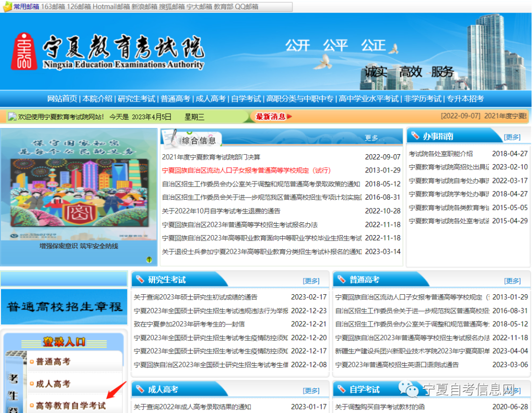Click the pencil icon in 研究生考试 section header
This screenshot has width=532, height=413.
(x=140, y=280)
